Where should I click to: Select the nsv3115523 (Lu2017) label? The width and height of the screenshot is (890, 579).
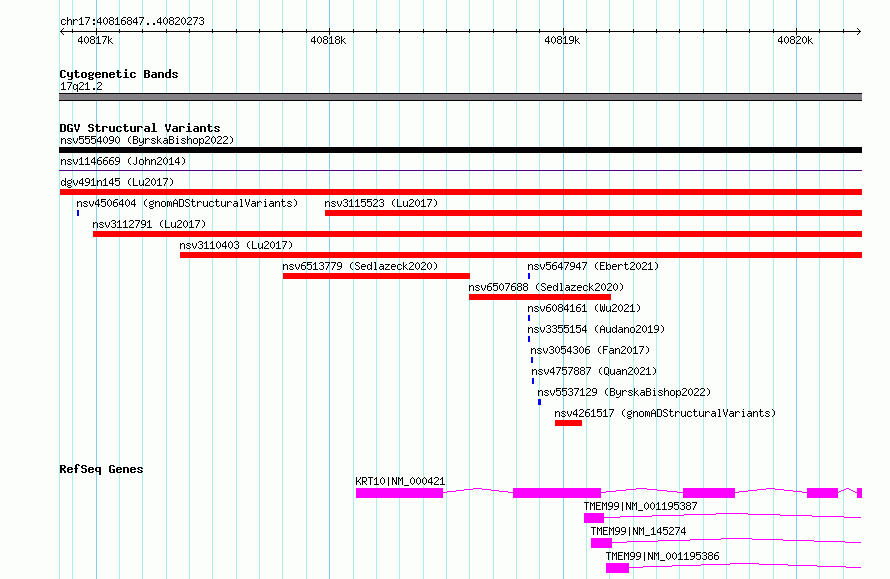tap(381, 203)
